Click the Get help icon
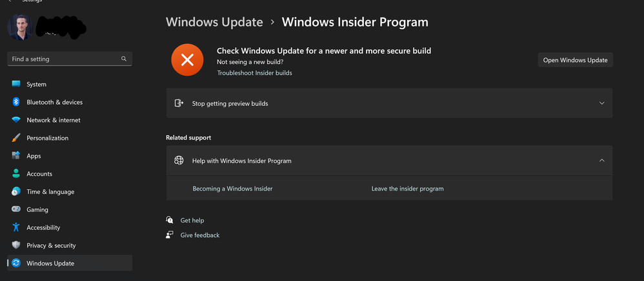Image resolution: width=644 pixels, height=281 pixels. (x=170, y=220)
